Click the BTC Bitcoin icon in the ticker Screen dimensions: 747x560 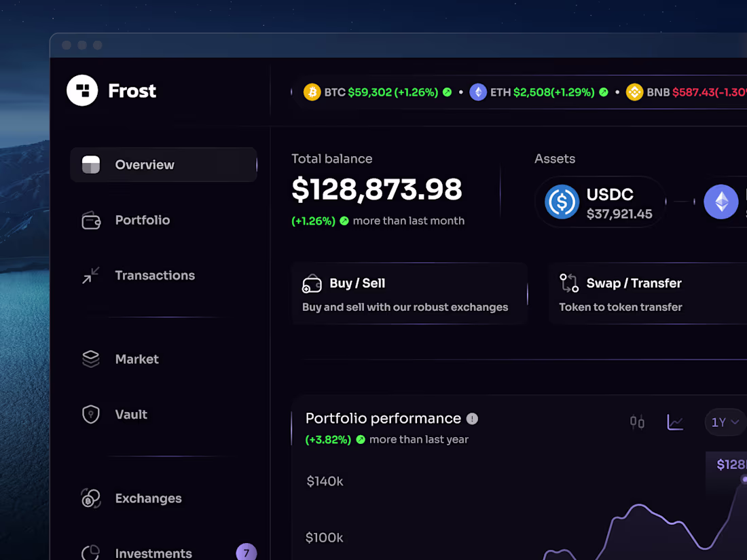coord(312,92)
